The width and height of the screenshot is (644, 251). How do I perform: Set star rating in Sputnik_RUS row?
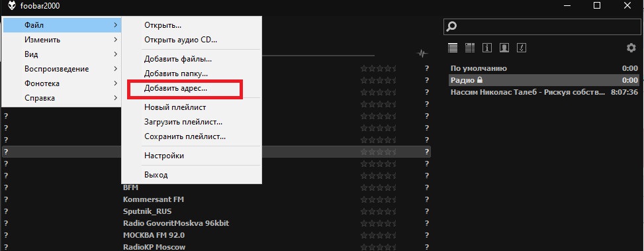(x=379, y=211)
